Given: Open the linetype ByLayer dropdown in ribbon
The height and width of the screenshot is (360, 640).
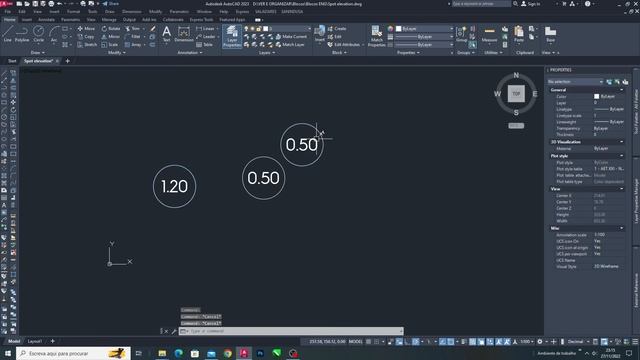Looking at the screenshot, I should point(424,44).
